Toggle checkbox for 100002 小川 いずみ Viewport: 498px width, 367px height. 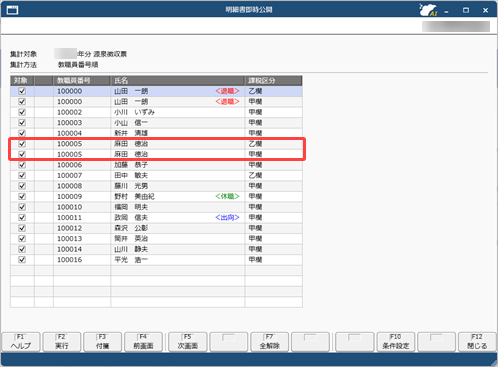pyautogui.click(x=22, y=112)
